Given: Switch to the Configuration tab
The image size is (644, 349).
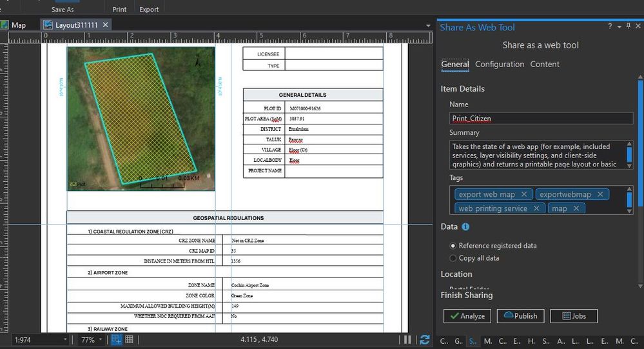Looking at the screenshot, I should 500,65.
